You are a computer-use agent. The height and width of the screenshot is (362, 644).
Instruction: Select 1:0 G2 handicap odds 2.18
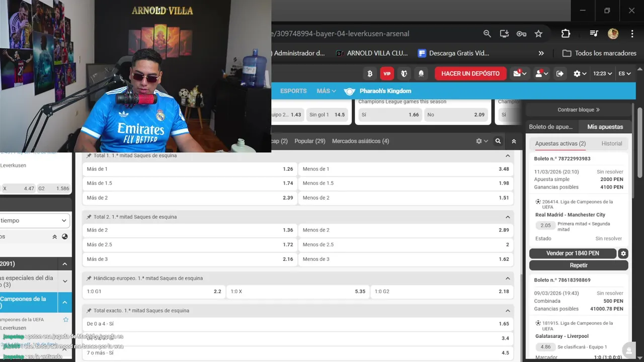click(442, 292)
